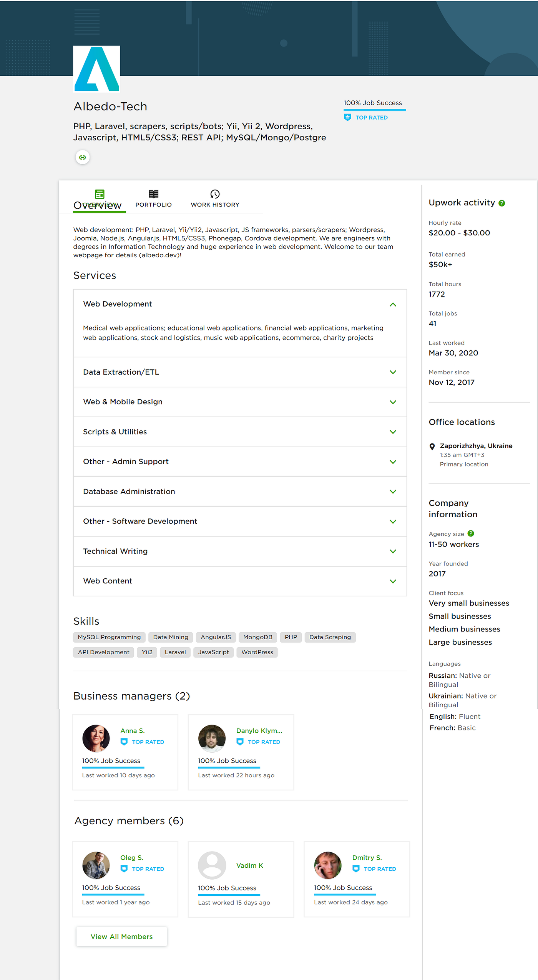The image size is (538, 980).
Task: Click the copy profile link icon
Action: coord(83,157)
